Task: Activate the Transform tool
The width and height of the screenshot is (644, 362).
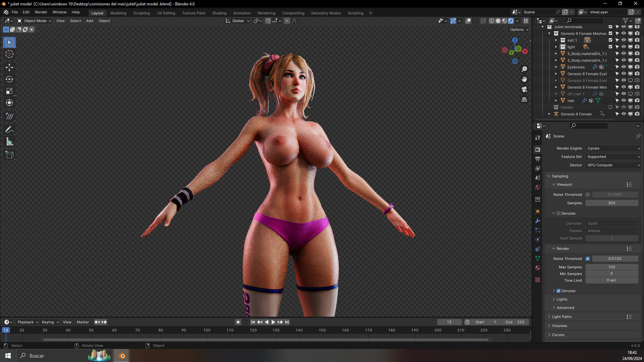Action: click(x=9, y=103)
